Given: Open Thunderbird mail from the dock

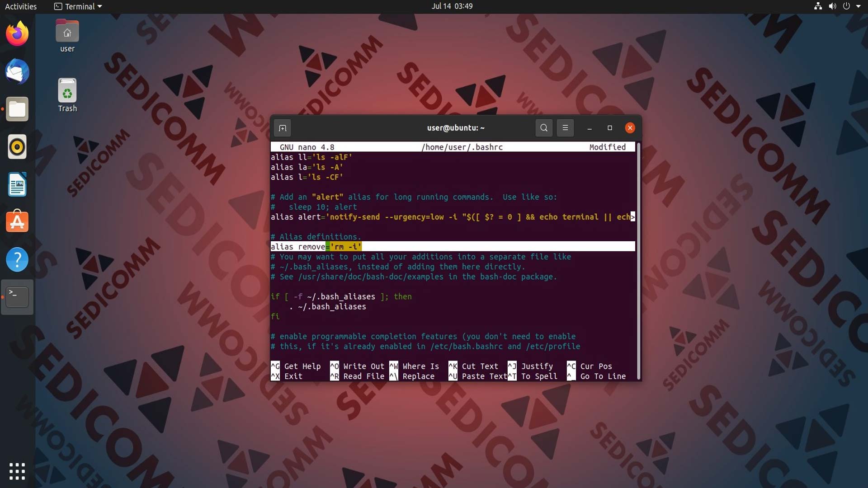Looking at the screenshot, I should point(17,71).
